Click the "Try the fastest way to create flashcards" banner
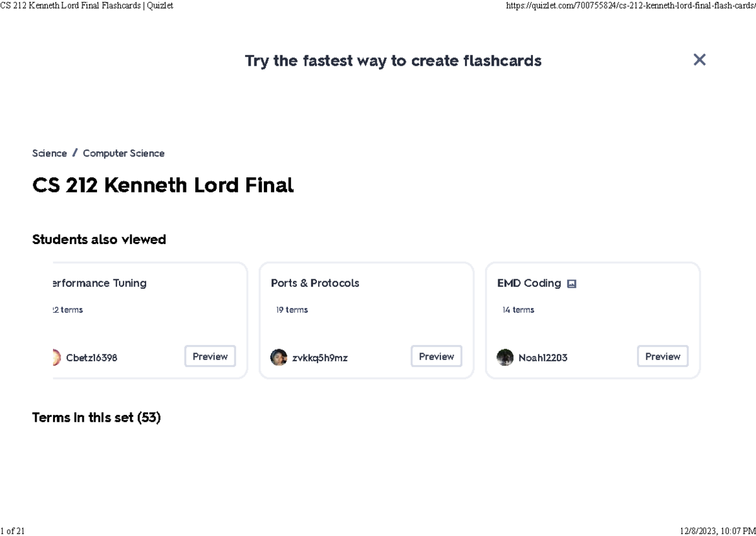 tap(393, 61)
